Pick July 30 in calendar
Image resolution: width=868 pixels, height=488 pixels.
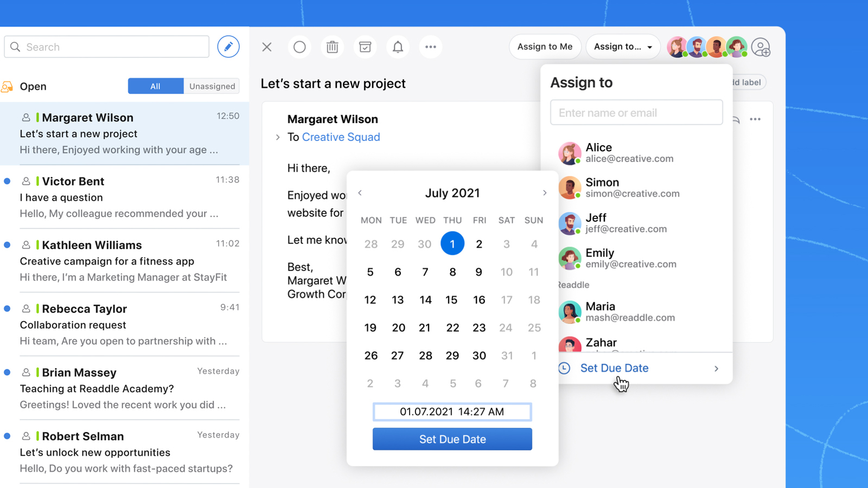[x=479, y=356]
